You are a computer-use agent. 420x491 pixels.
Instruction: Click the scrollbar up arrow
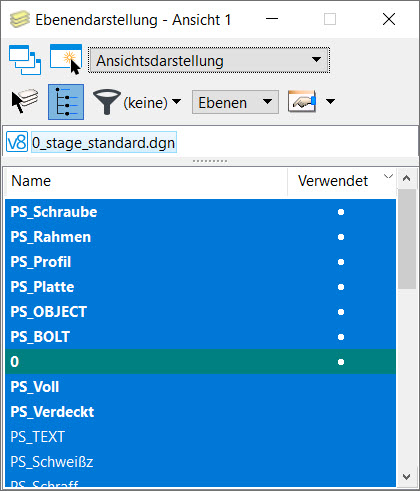(406, 178)
